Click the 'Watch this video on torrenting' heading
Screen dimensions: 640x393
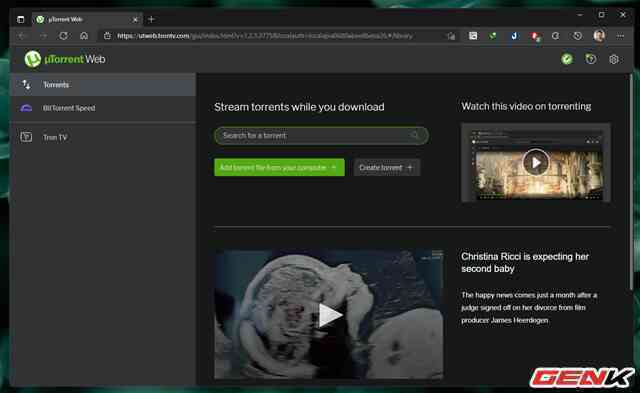pyautogui.click(x=526, y=107)
